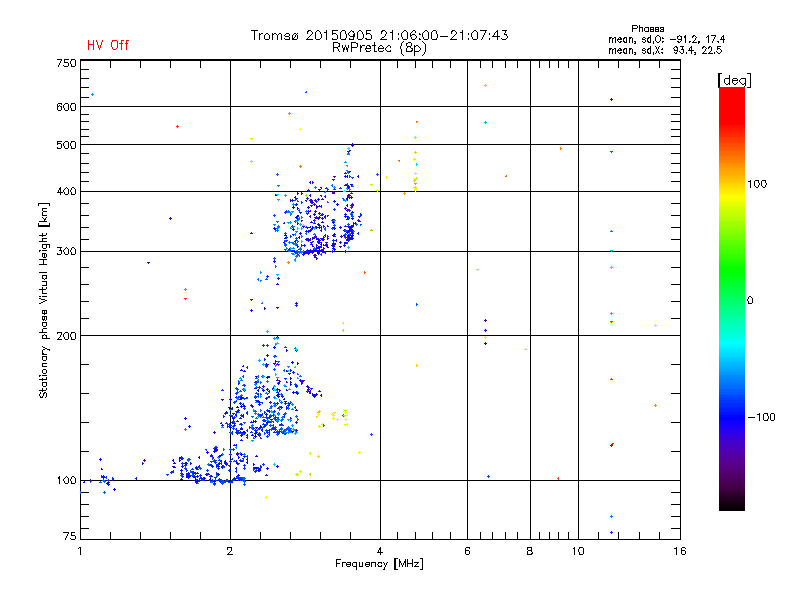Click the black bottom of the colorbar
This screenshot has width=800, height=600.
732,503
